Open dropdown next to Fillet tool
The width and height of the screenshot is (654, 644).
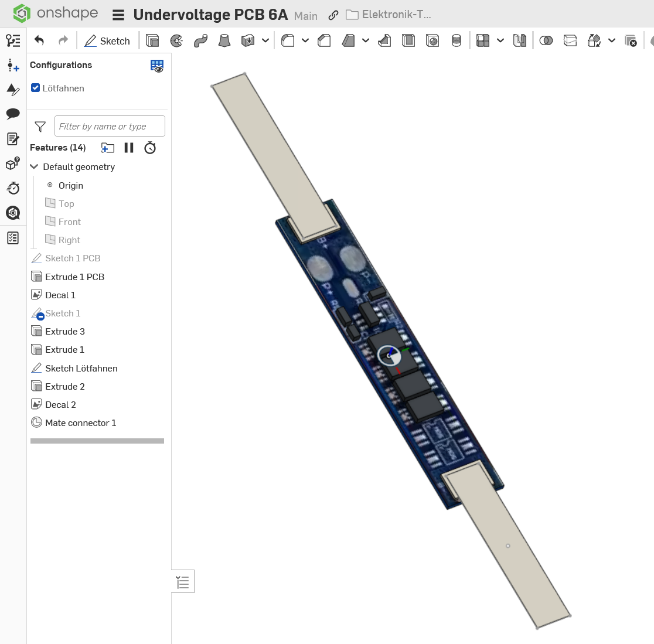click(305, 41)
